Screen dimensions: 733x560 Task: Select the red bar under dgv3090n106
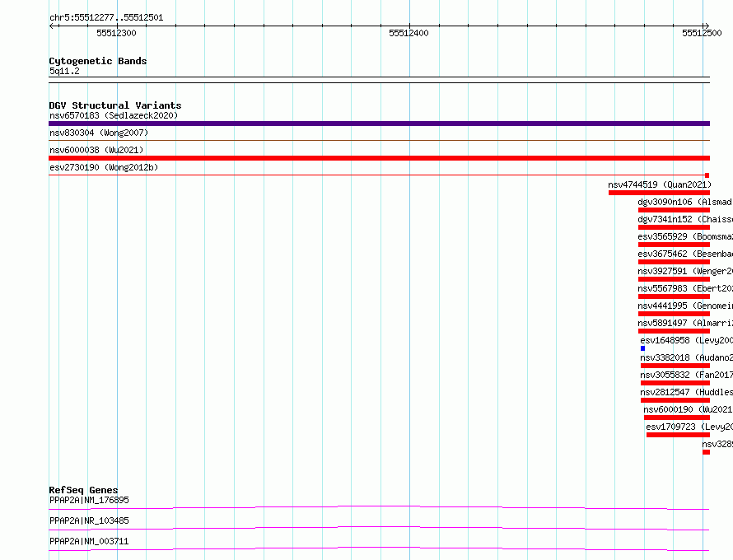point(674,210)
